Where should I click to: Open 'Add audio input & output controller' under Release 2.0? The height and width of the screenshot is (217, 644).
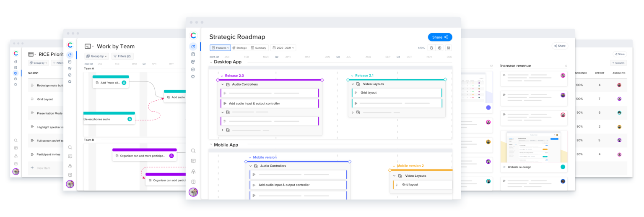(x=270, y=103)
